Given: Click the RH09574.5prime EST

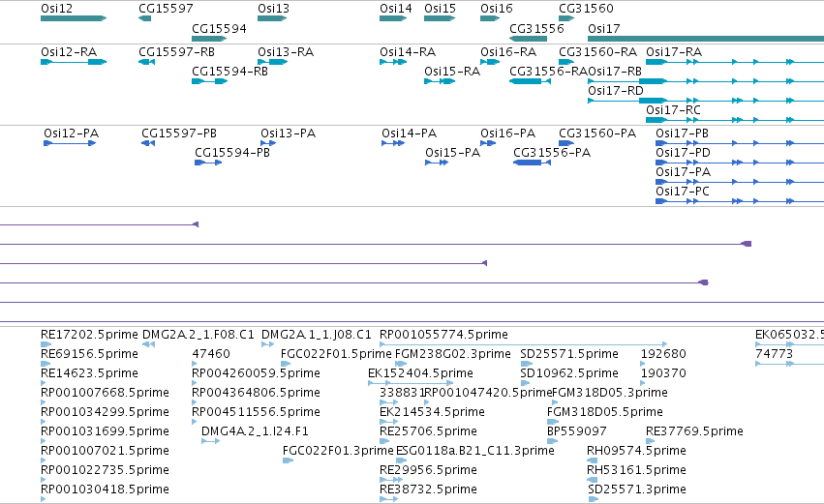Looking at the screenshot, I should click(593, 460).
